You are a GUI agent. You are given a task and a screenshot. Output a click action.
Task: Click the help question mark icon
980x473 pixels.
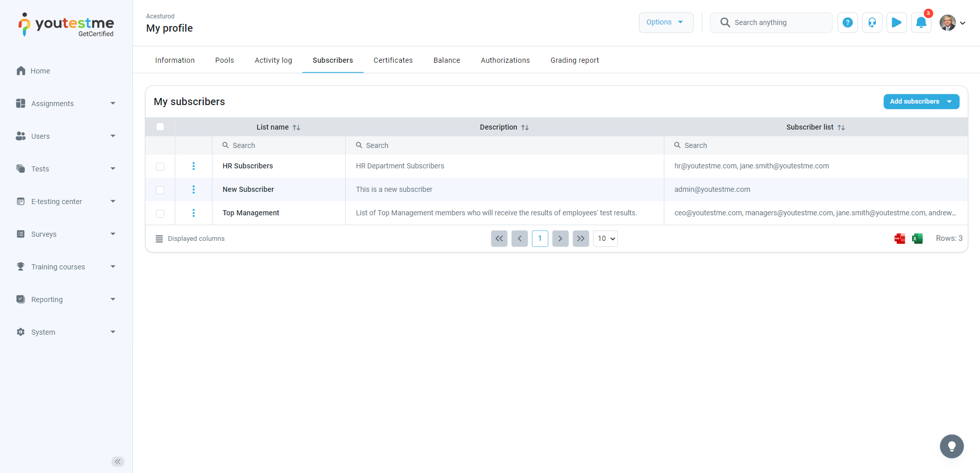pos(847,22)
